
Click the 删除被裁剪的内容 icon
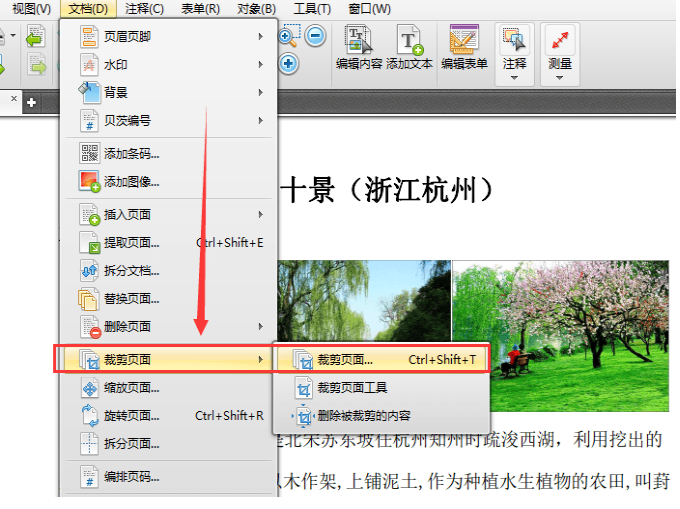pos(304,416)
